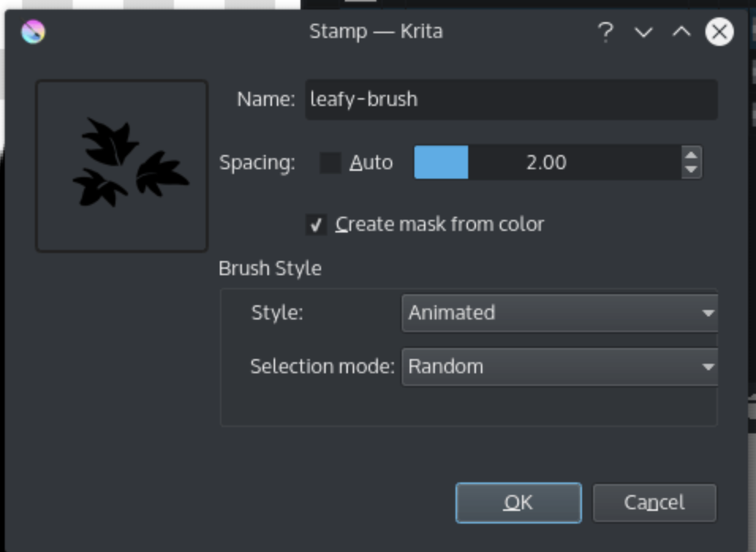Click the Stamp — Krita title bar text
This screenshot has height=552, width=756.
pos(376,32)
